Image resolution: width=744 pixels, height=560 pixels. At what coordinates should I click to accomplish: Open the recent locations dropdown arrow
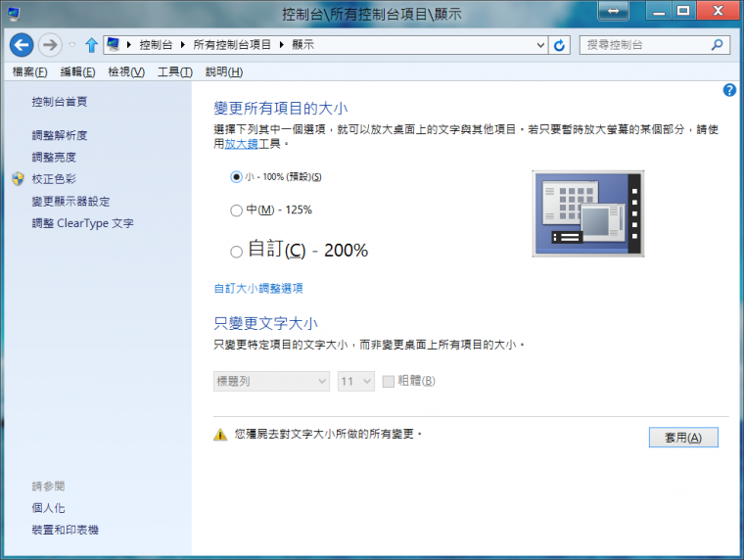(x=72, y=45)
